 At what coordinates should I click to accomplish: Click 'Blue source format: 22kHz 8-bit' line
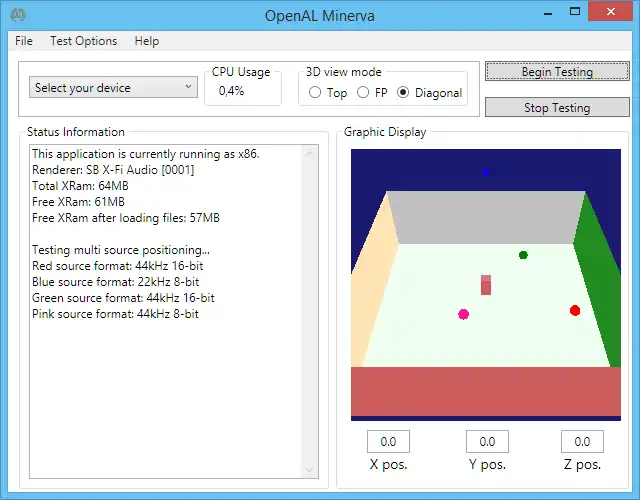click(x=116, y=282)
